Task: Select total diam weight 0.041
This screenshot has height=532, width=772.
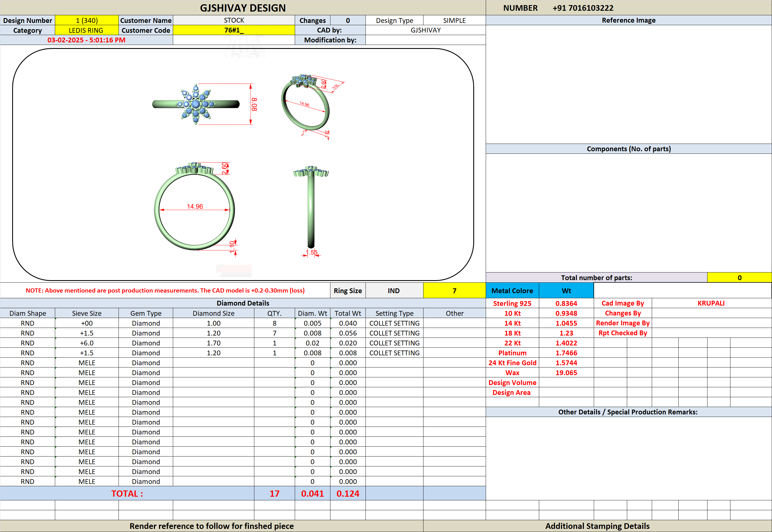Action: point(313,493)
